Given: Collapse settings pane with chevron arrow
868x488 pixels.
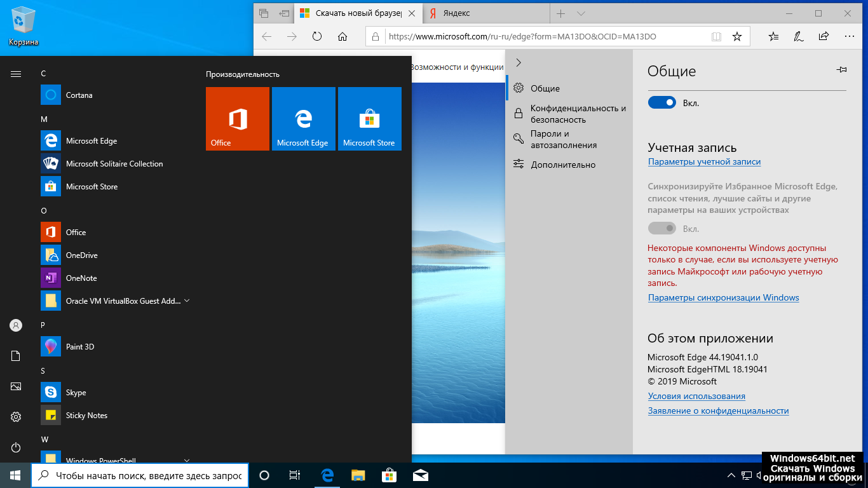Looking at the screenshot, I should pyautogui.click(x=519, y=62).
